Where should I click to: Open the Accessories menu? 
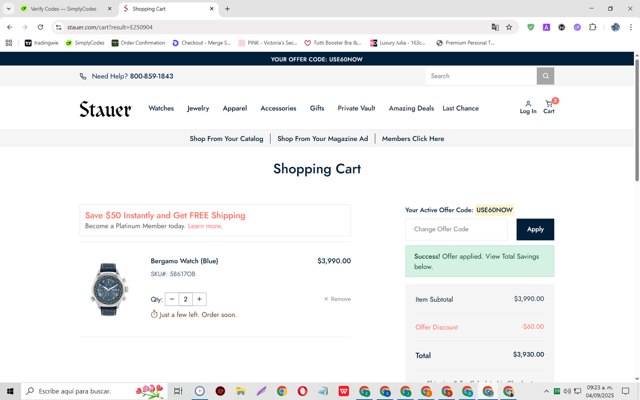click(278, 108)
